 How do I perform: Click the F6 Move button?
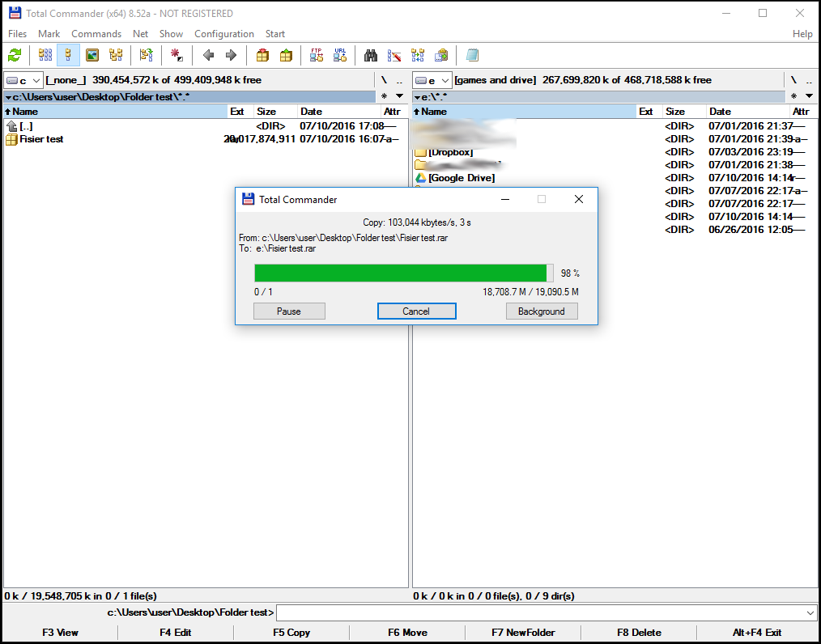point(407,633)
